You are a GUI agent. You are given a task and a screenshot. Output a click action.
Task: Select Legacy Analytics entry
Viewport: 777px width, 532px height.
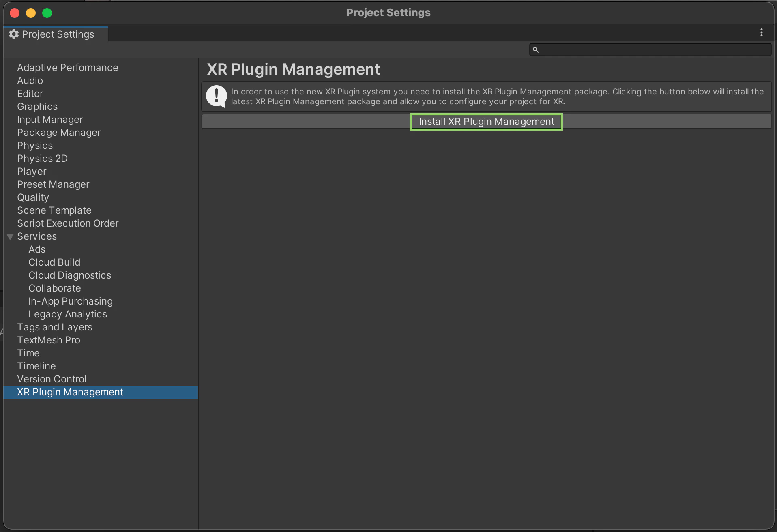click(68, 314)
